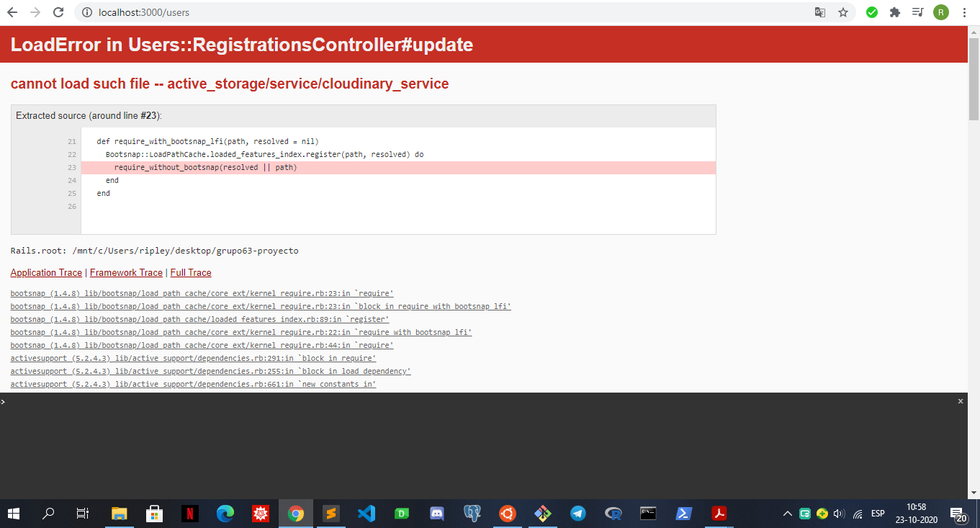Open the Chrome extensions puzzle icon
Screen dimensions: 980x528
895,12
